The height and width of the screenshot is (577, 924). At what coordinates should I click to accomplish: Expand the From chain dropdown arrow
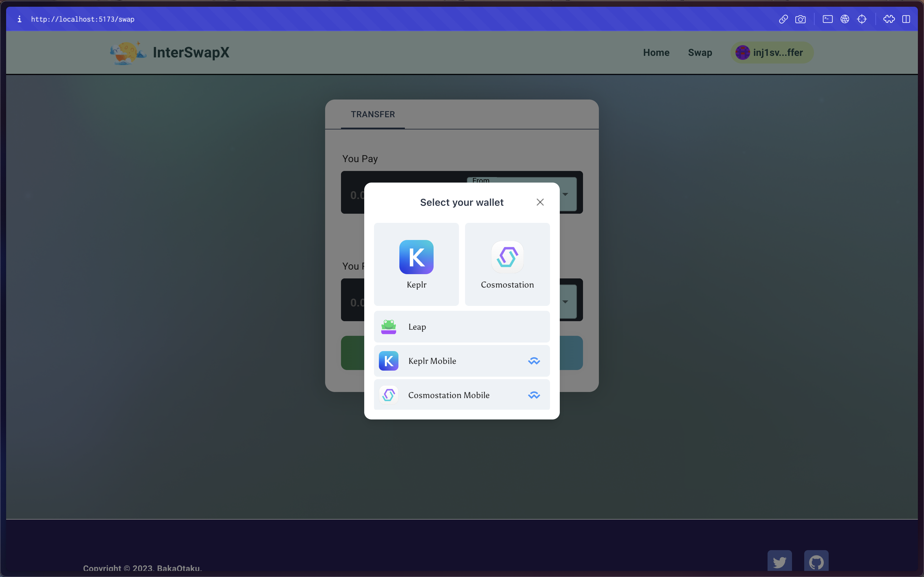point(565,194)
